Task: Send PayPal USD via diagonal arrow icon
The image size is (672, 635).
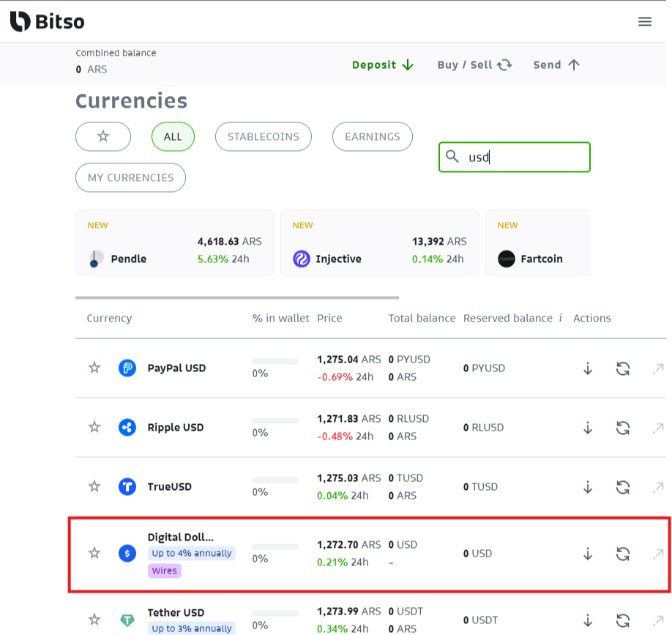Action: point(658,368)
